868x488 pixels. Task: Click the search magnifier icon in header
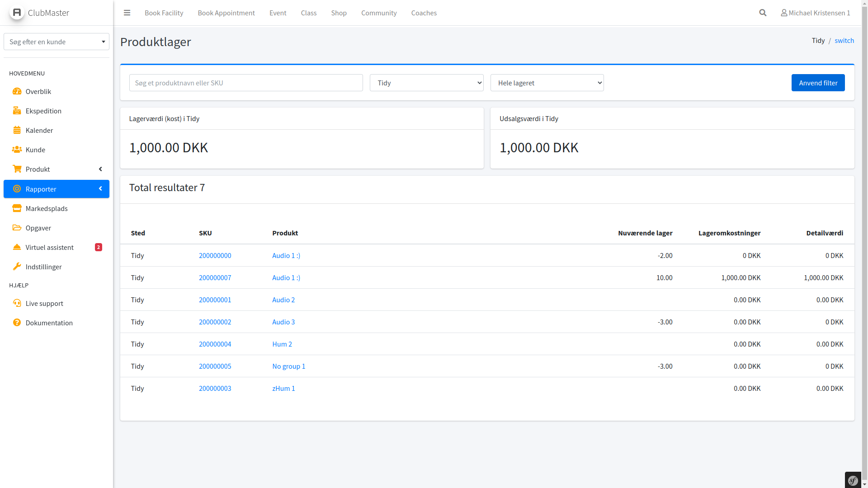click(763, 13)
